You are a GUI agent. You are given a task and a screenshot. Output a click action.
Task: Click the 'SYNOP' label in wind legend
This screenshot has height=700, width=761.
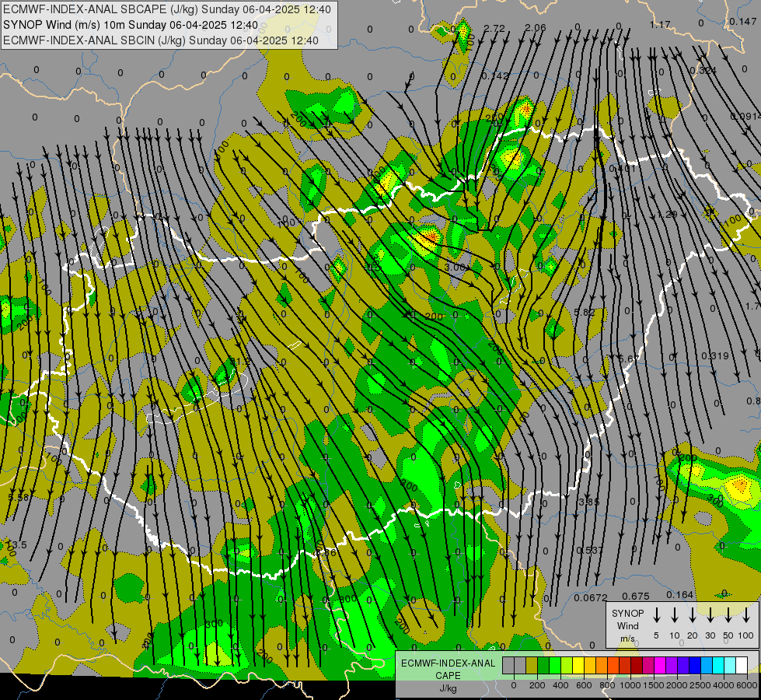(627, 613)
